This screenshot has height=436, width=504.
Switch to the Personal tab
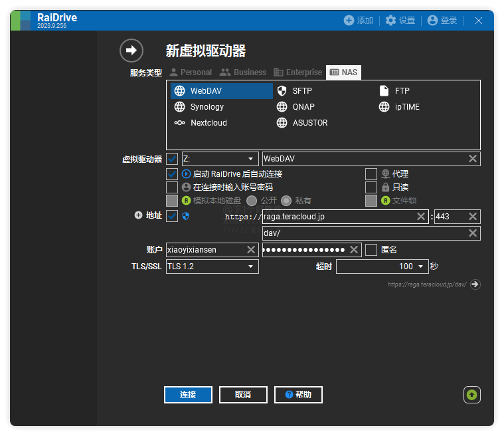(x=191, y=72)
